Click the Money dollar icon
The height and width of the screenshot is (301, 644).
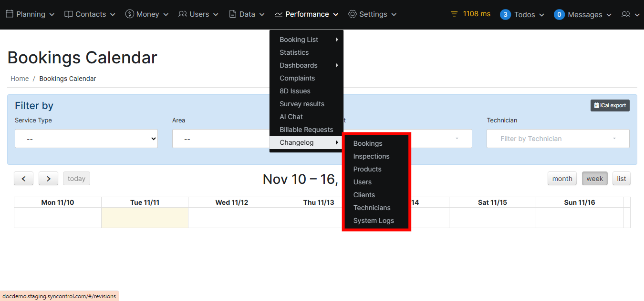click(130, 14)
